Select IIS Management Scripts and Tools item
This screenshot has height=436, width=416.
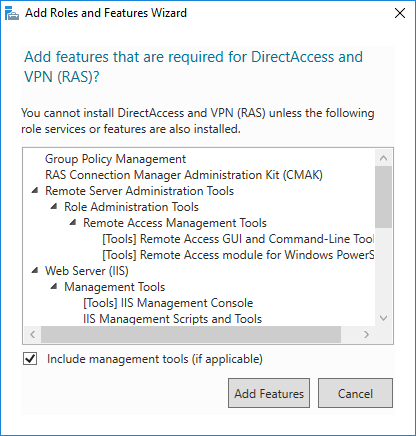click(172, 319)
